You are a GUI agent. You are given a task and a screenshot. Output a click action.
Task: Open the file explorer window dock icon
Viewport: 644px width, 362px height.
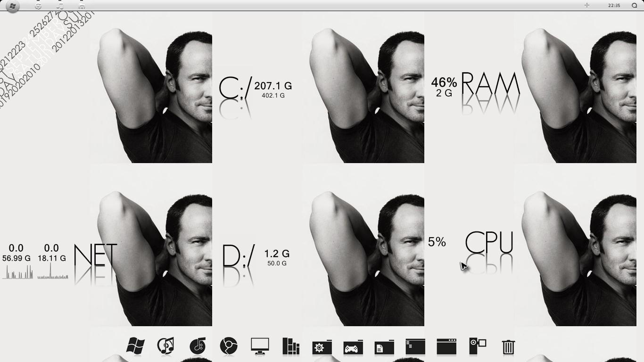[415, 346]
